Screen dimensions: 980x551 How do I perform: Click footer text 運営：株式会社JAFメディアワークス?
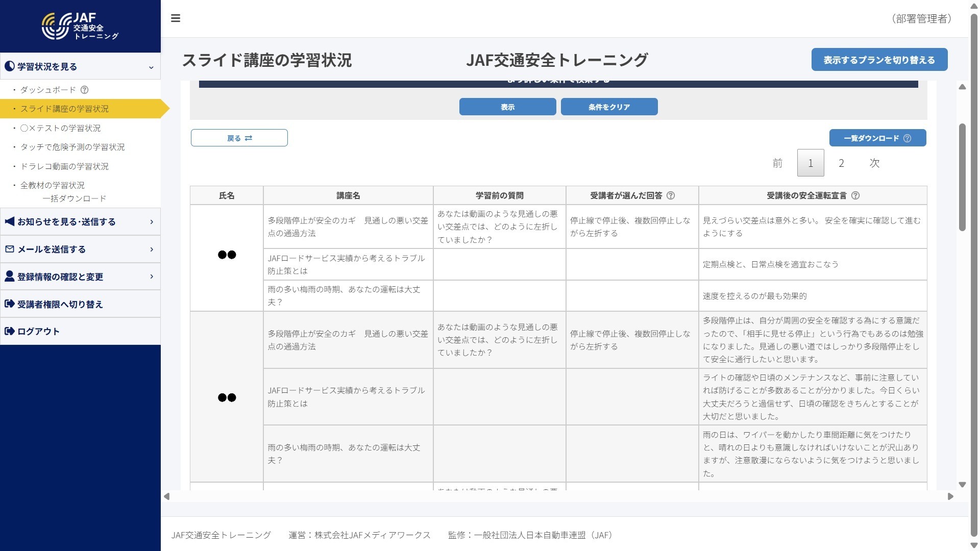click(x=359, y=535)
